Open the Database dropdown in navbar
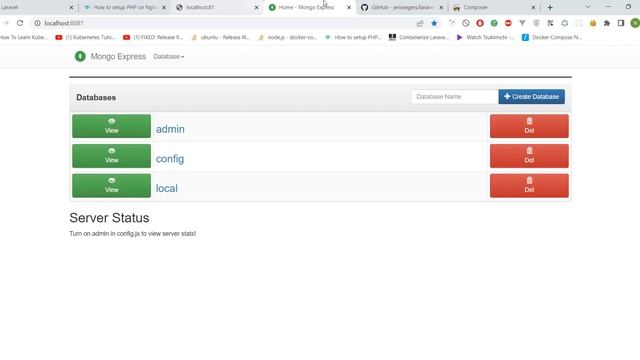The image size is (640, 360). pyautogui.click(x=169, y=56)
